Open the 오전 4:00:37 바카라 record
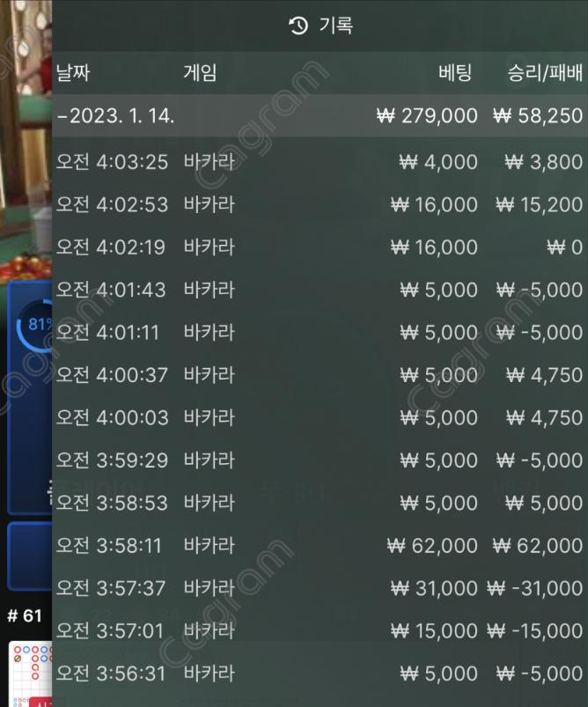588x707 pixels. click(x=320, y=375)
